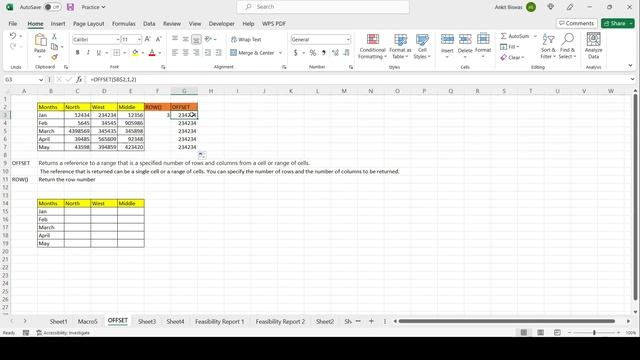Toggle Bold formatting
This screenshot has width=640, height=360.
[x=78, y=53]
